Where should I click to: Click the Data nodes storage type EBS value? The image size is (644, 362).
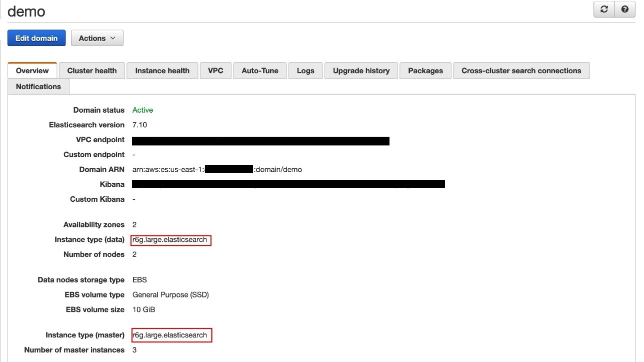[x=139, y=280]
